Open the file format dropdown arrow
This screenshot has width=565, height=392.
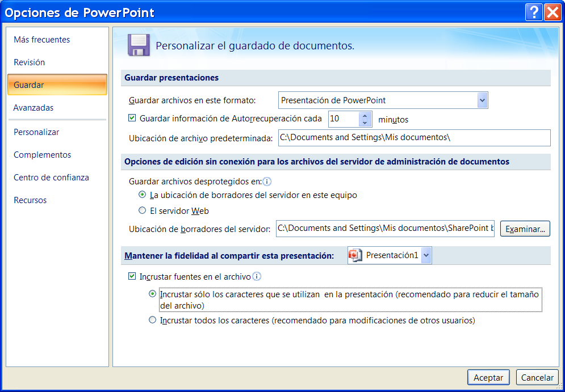[x=482, y=100]
